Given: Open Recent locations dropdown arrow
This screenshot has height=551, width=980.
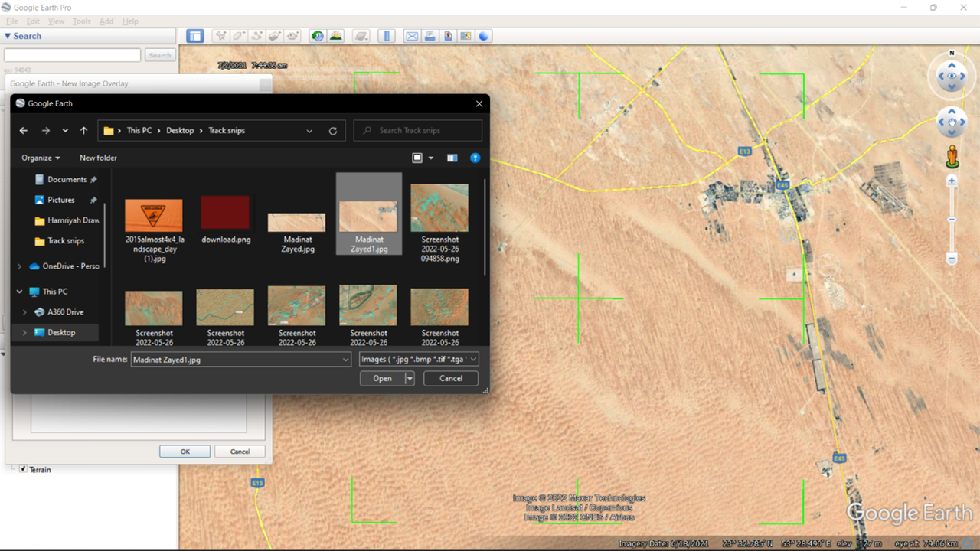Looking at the screenshot, I should (x=65, y=131).
